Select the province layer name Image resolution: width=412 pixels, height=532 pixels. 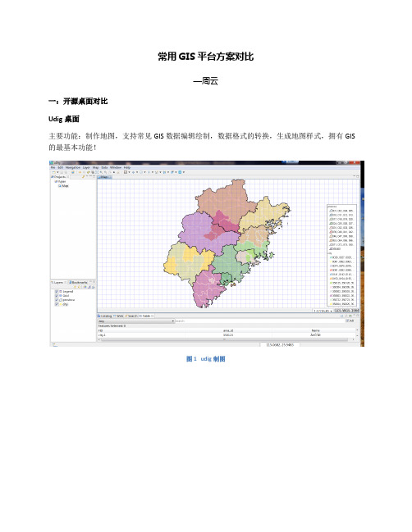[69, 300]
